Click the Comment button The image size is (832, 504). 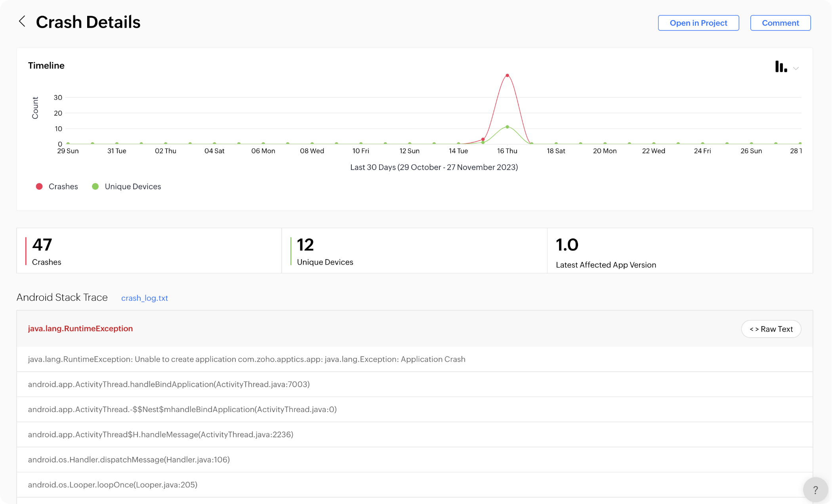pyautogui.click(x=780, y=23)
